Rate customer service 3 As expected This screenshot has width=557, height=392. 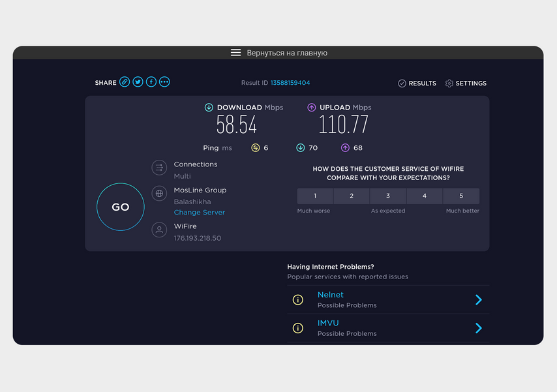coord(388,196)
